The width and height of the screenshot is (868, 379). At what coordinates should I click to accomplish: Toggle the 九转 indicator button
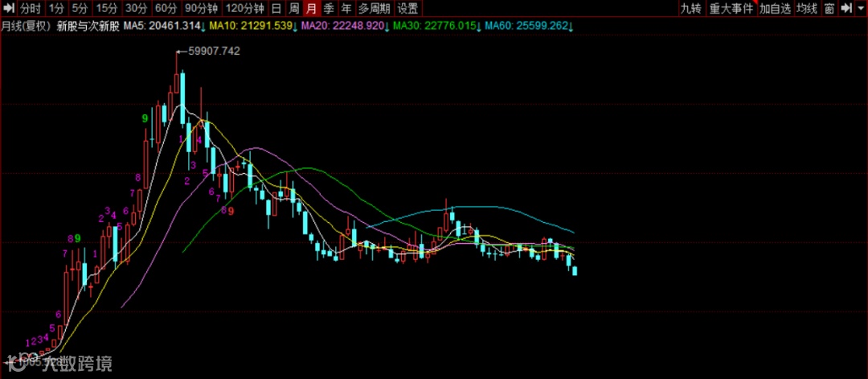[691, 8]
